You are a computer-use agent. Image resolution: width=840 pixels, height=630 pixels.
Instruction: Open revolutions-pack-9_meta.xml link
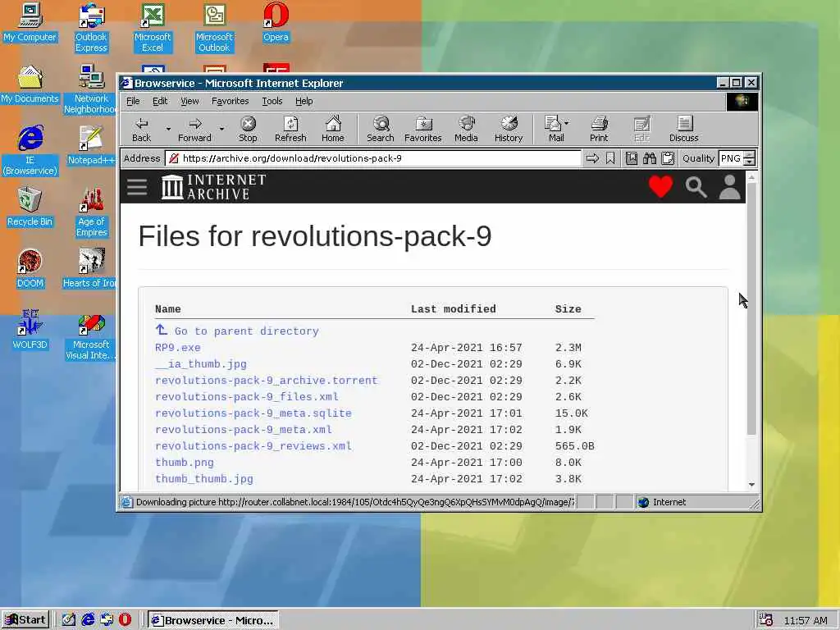[243, 430]
